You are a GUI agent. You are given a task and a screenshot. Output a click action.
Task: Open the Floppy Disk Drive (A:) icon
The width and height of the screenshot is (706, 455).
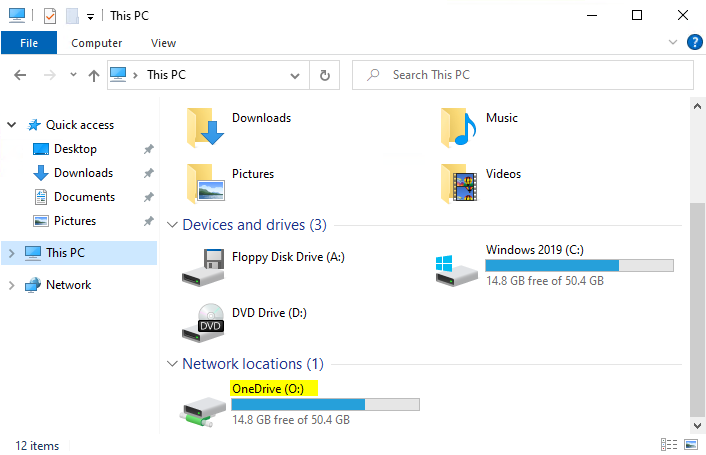[x=203, y=267]
